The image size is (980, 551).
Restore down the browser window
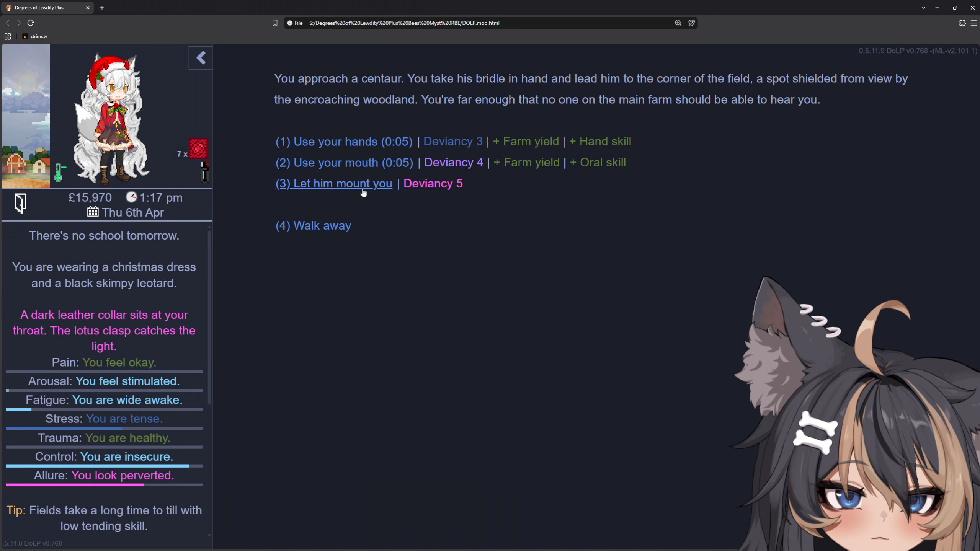click(x=955, y=8)
